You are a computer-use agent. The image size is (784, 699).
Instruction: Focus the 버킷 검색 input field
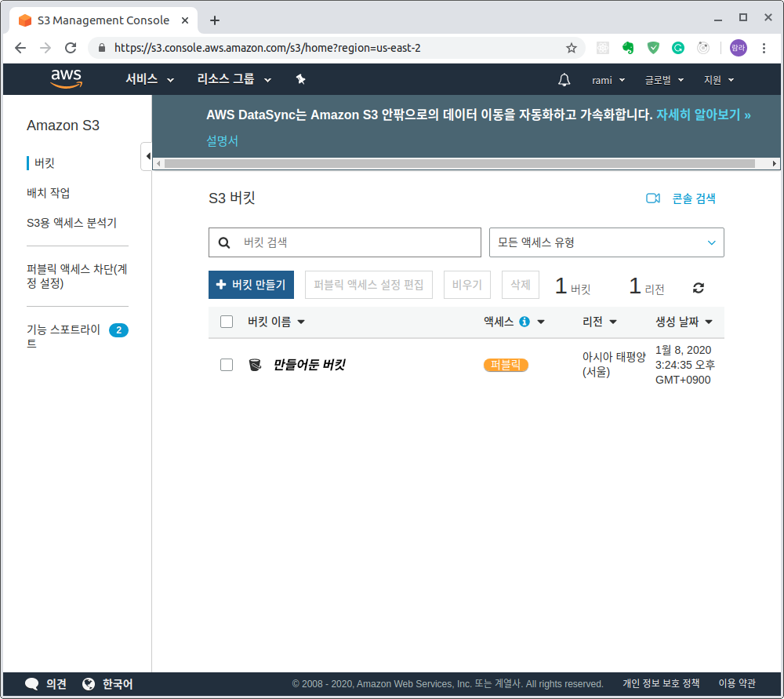(345, 242)
